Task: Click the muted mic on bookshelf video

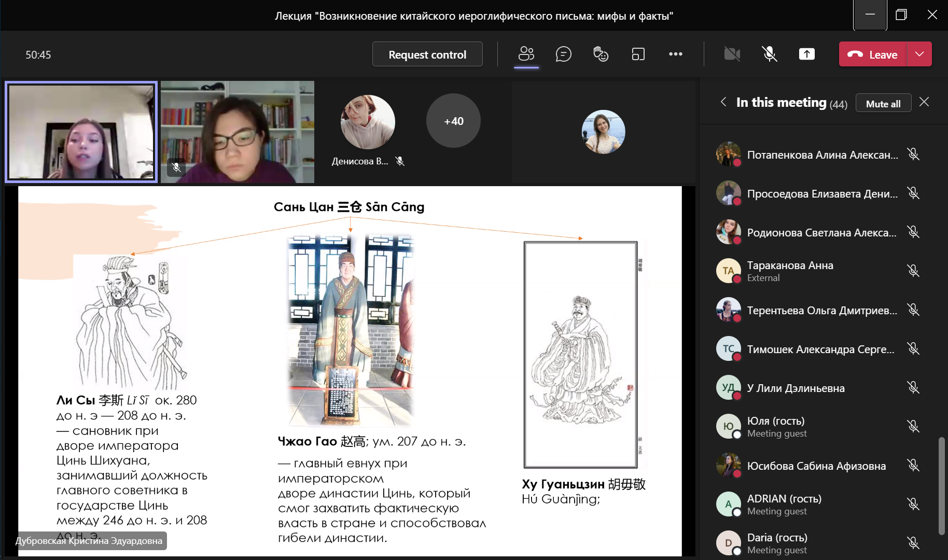Action: (x=176, y=167)
